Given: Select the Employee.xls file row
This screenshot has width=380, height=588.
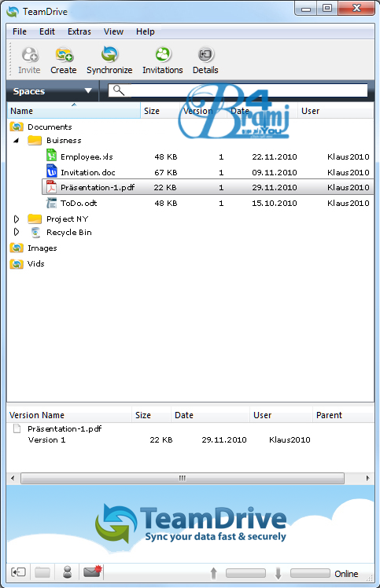Looking at the screenshot, I should (208, 156).
